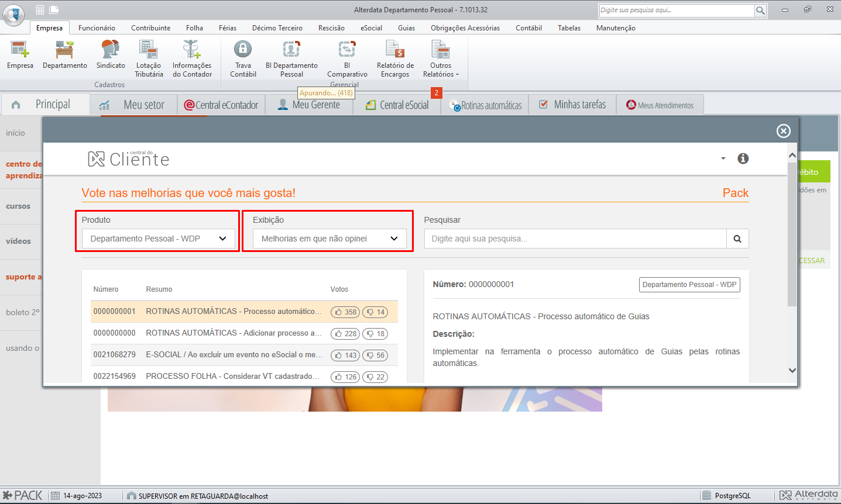The width and height of the screenshot is (841, 504).
Task: Thumbs up improvement 0000000000
Action: [x=345, y=334]
